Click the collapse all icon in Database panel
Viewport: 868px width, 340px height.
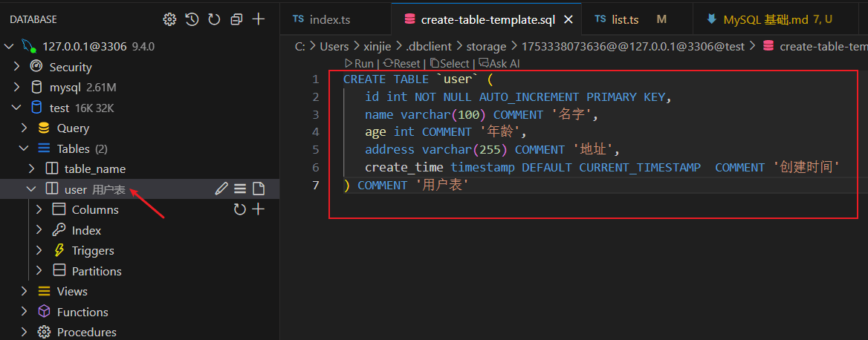click(236, 19)
